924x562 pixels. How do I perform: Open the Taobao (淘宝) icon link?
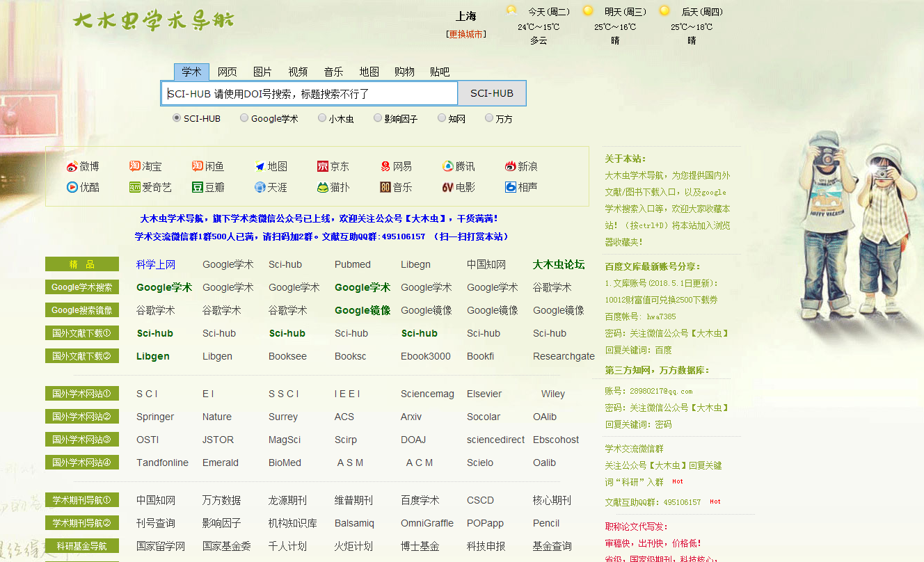pos(135,167)
